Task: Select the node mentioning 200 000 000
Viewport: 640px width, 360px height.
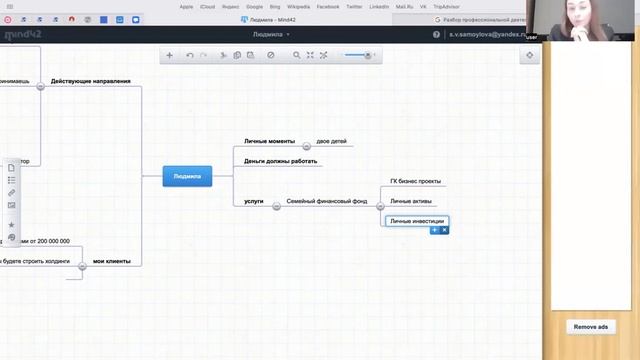Action: click(x=45, y=241)
